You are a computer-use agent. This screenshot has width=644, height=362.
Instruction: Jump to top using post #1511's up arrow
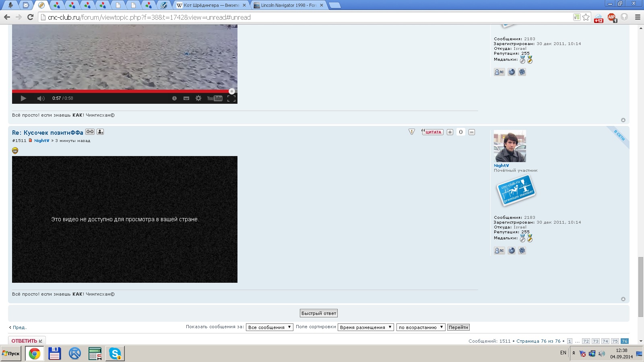[x=623, y=299]
